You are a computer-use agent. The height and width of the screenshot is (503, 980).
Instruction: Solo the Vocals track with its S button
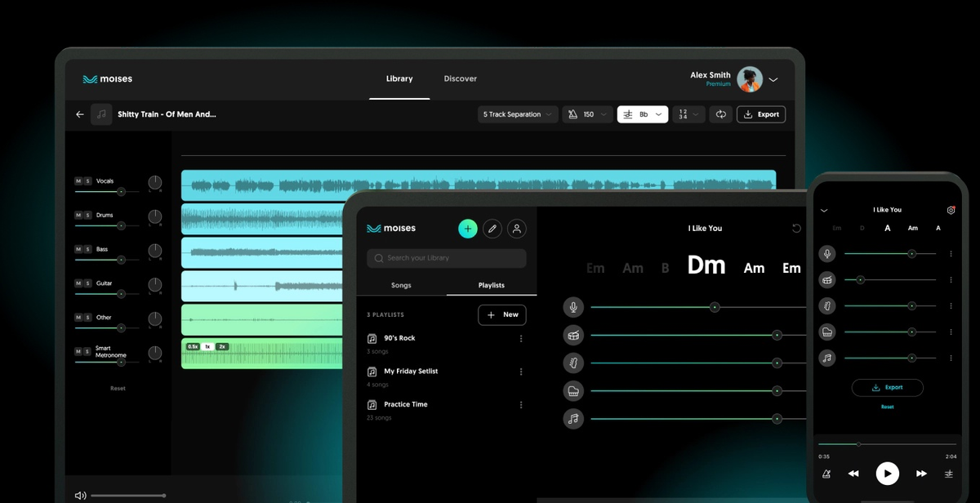point(88,181)
